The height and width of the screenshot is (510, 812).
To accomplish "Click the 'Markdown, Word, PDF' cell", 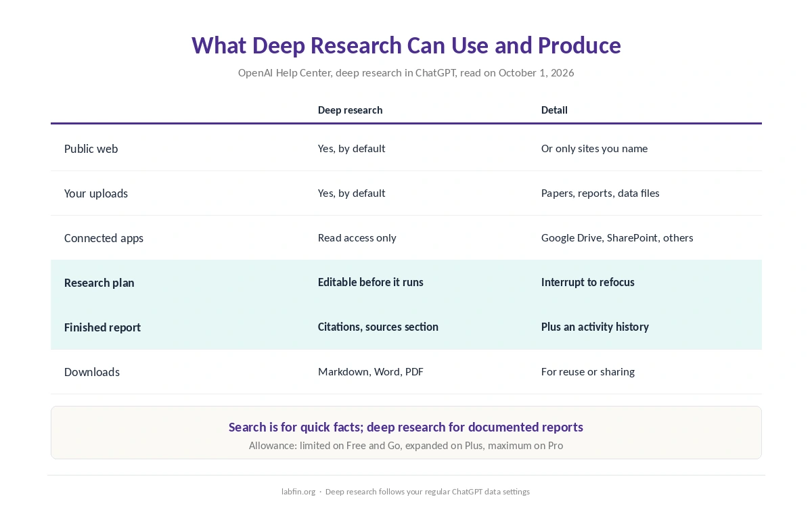I will (x=371, y=371).
